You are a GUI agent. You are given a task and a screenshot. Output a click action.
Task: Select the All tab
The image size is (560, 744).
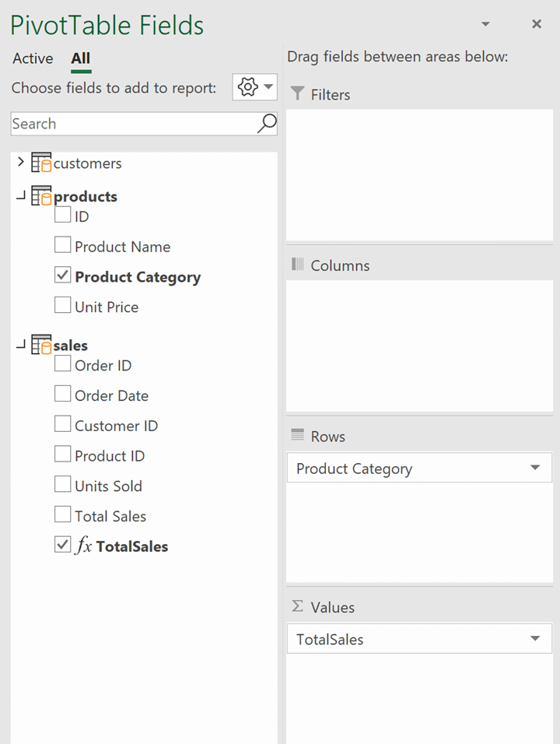pos(80,58)
